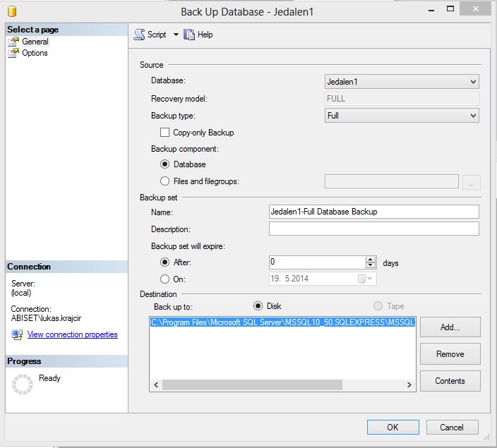Image resolution: width=497 pixels, height=448 pixels.
Task: Select the Options page icon
Action: click(x=13, y=53)
